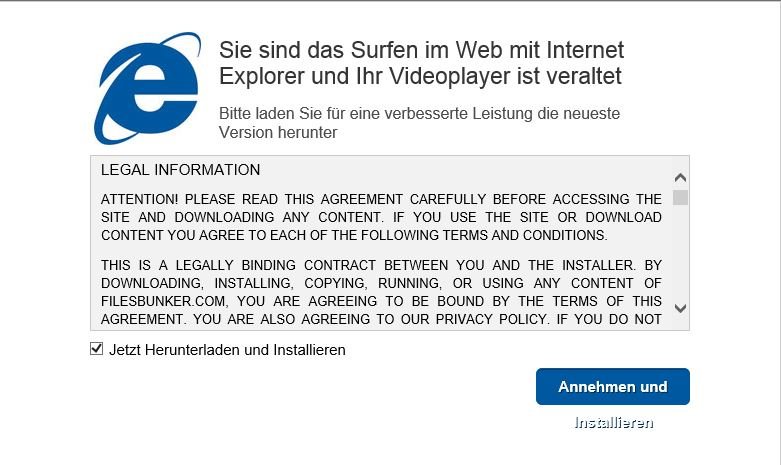The height and width of the screenshot is (465, 781).
Task: Click the Installieren text below the button
Action: pyautogui.click(x=614, y=423)
